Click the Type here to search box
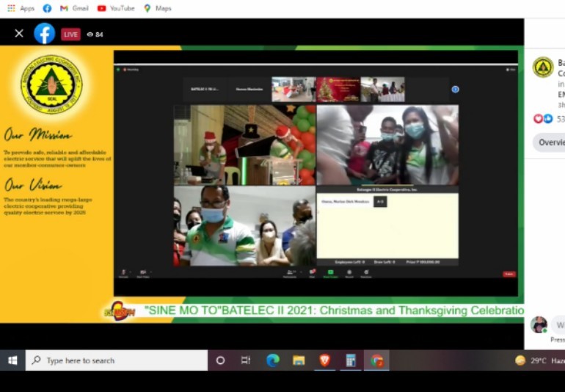This screenshot has width=565, height=392. (117, 360)
